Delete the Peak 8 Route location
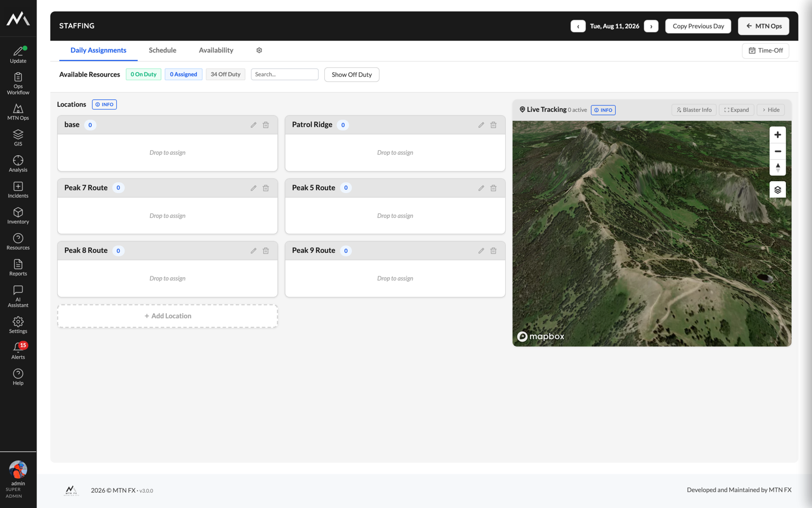Viewport: 812px width, 508px height. tap(266, 251)
